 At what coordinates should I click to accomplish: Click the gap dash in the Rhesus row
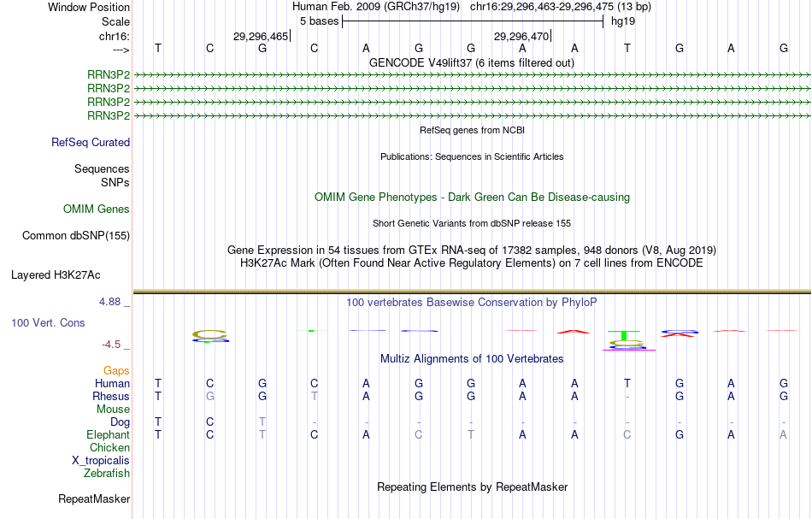click(627, 397)
